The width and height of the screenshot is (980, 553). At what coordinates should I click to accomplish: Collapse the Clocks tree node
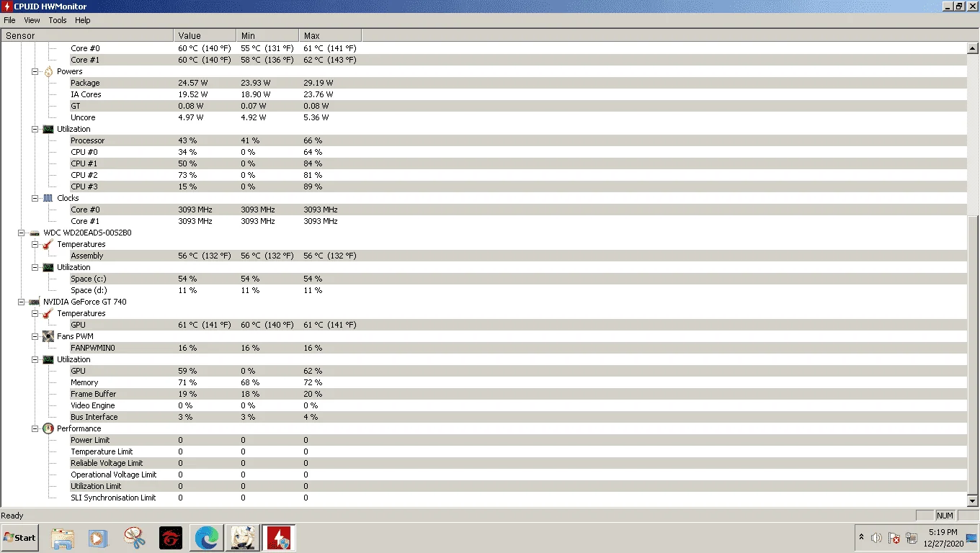(35, 198)
